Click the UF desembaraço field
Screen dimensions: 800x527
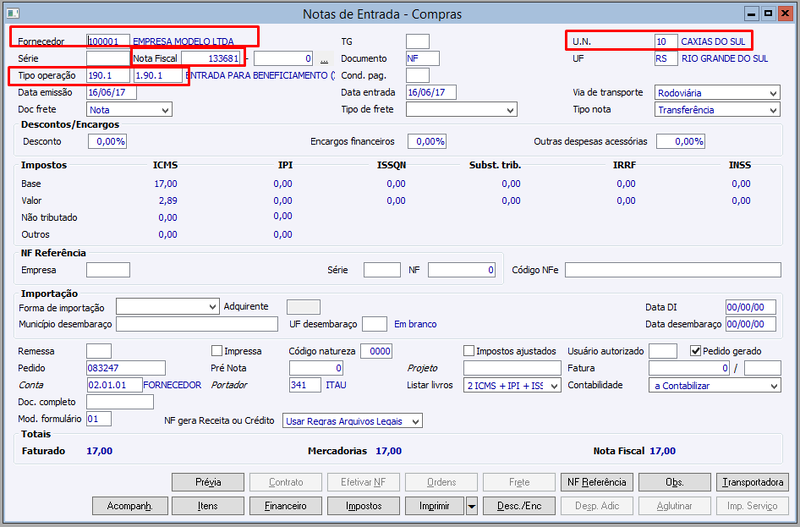coord(374,324)
